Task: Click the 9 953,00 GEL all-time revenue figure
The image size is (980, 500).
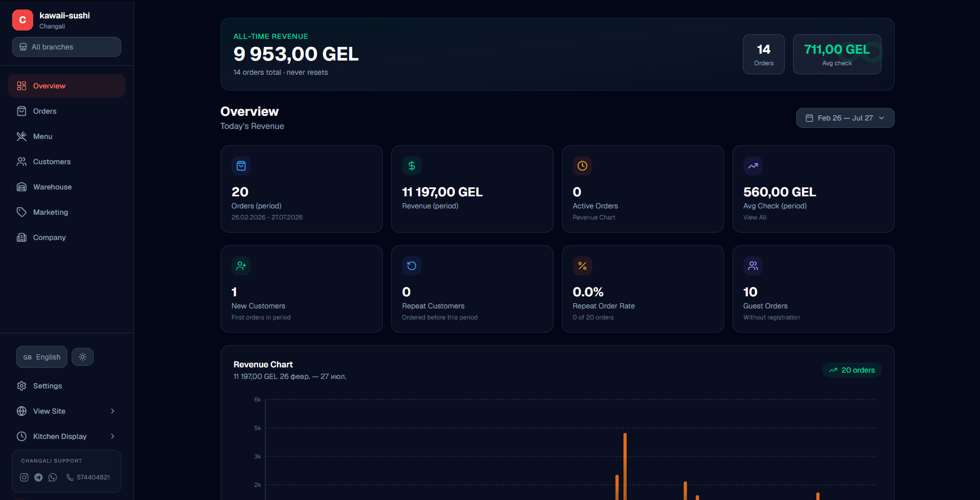Action: [296, 54]
